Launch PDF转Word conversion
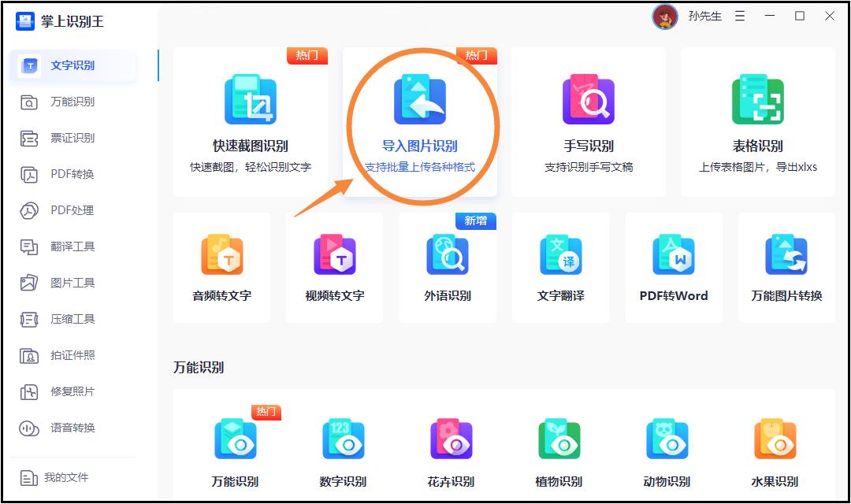The image size is (851, 504). click(674, 268)
